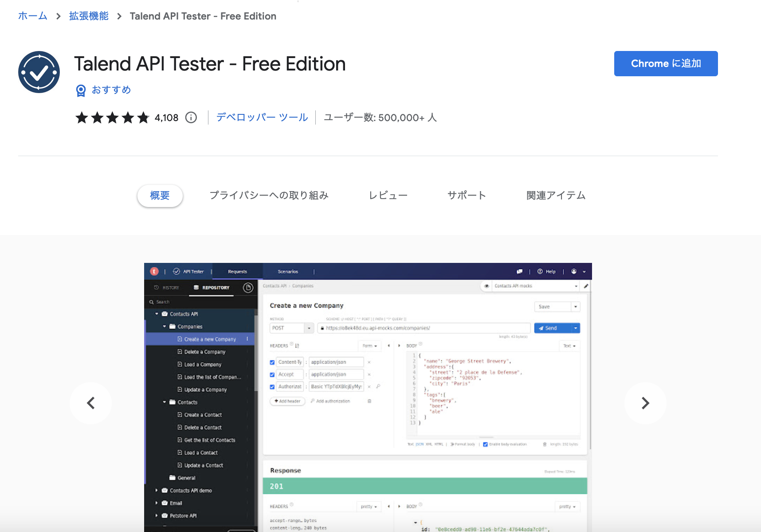The width and height of the screenshot is (761, 532).
Task: Uncheck Enable body evaluation
Action: click(x=485, y=445)
